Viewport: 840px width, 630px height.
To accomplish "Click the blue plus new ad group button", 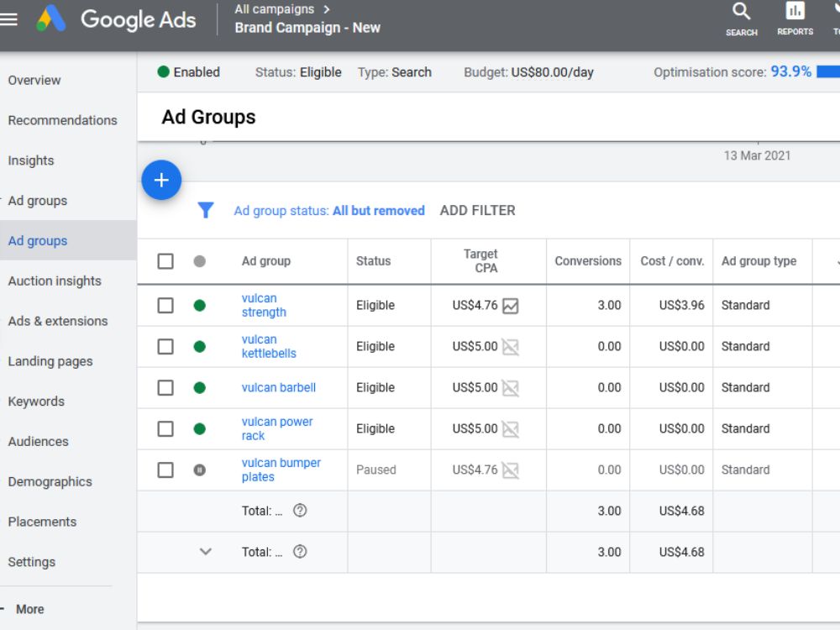I will [x=161, y=180].
